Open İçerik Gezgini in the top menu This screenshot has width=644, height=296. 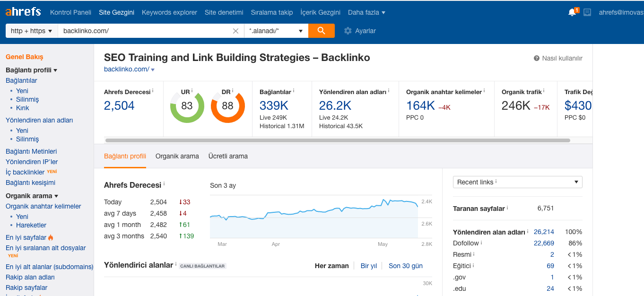pos(321,12)
